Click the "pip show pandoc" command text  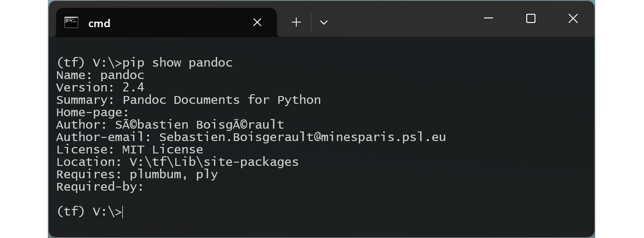tap(178, 62)
